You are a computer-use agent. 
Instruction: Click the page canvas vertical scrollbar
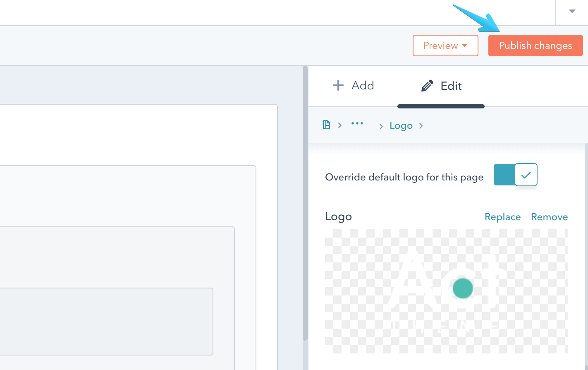click(305, 203)
